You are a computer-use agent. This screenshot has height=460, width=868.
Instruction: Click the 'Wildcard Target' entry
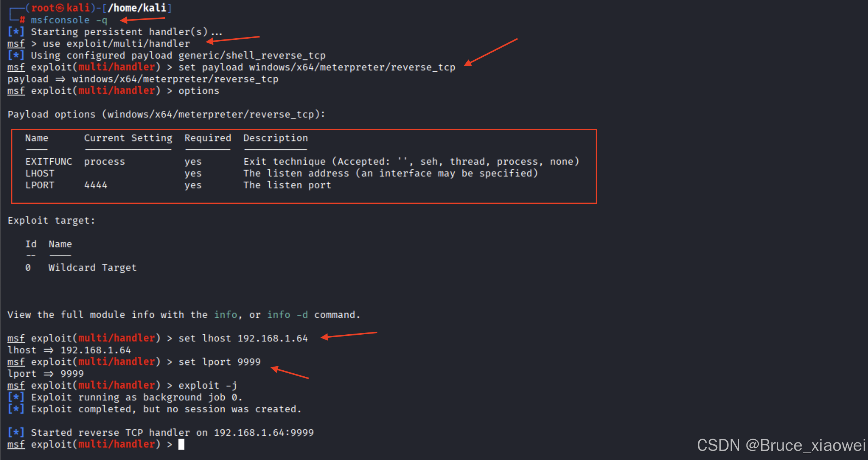click(x=92, y=268)
